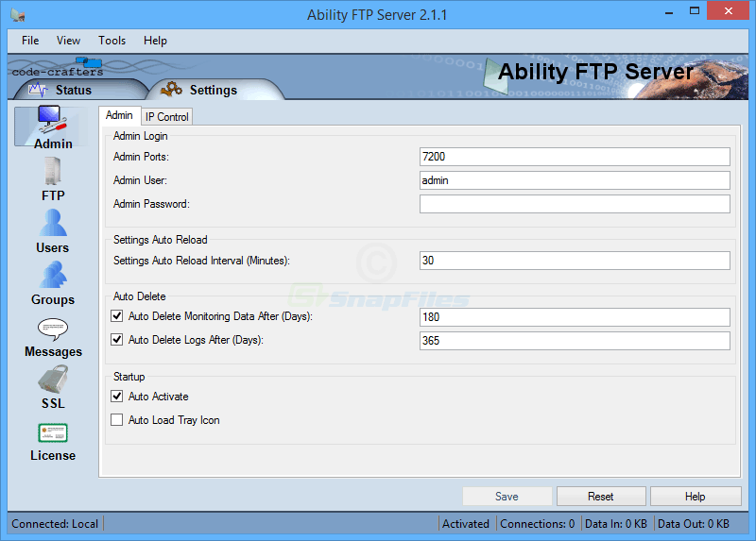Viewport: 756px width, 541px height.
Task: Switch to the IP Control tab
Action: coord(167,116)
